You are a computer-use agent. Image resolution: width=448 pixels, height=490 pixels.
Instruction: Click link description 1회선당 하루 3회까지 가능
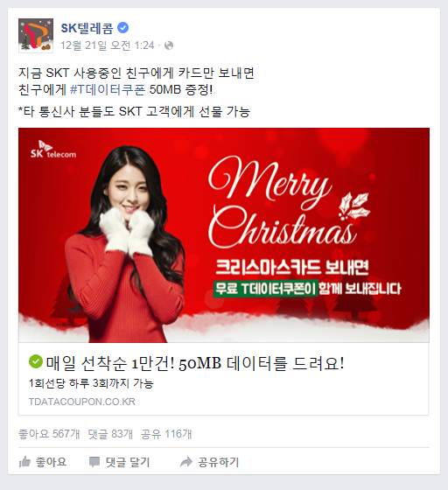(x=91, y=383)
